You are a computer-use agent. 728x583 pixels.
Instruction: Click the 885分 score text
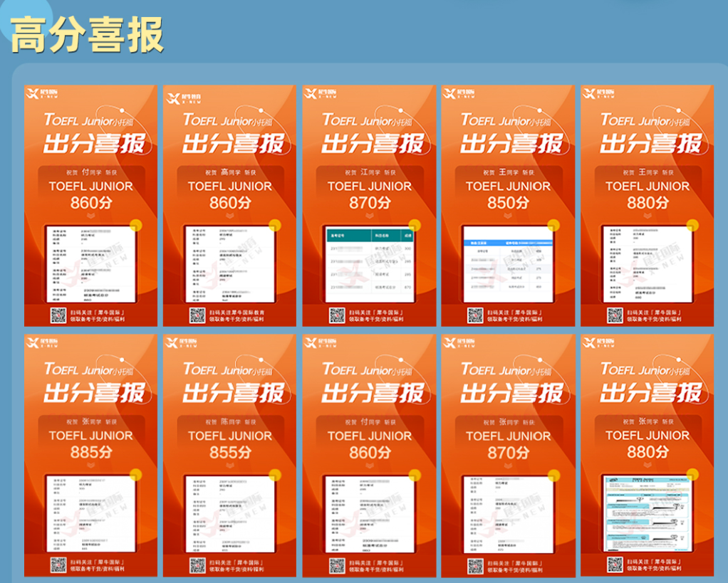[x=91, y=452]
